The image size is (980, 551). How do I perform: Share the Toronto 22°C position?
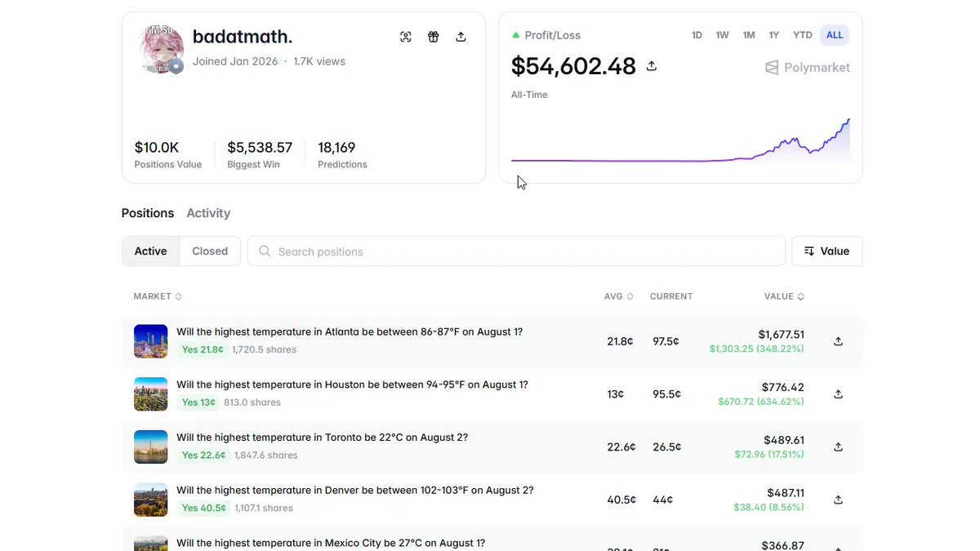pyautogui.click(x=838, y=447)
